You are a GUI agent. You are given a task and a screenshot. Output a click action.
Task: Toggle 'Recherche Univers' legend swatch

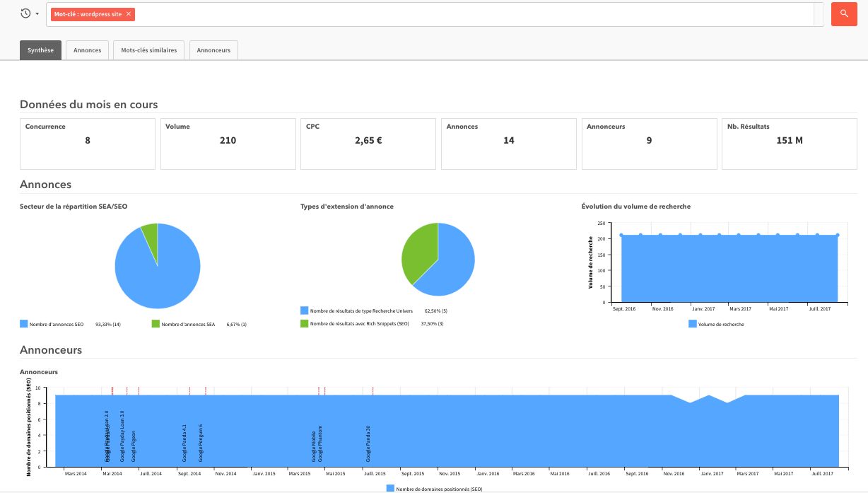(305, 311)
